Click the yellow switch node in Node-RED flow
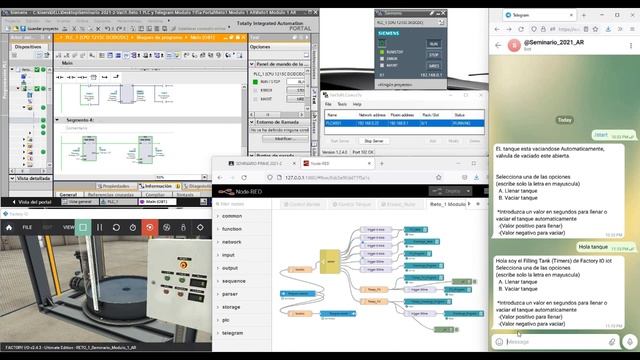640x360 pixels. (330, 262)
